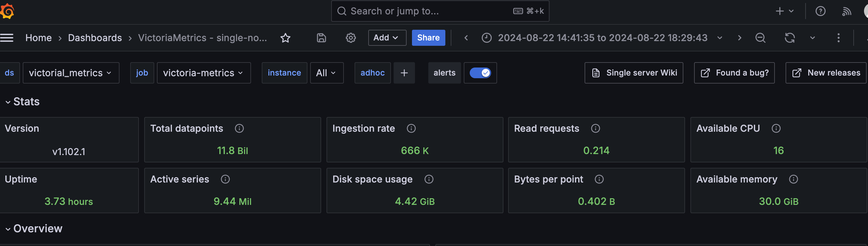Click the adhoc filter label
This screenshot has height=246, width=868.
click(372, 73)
